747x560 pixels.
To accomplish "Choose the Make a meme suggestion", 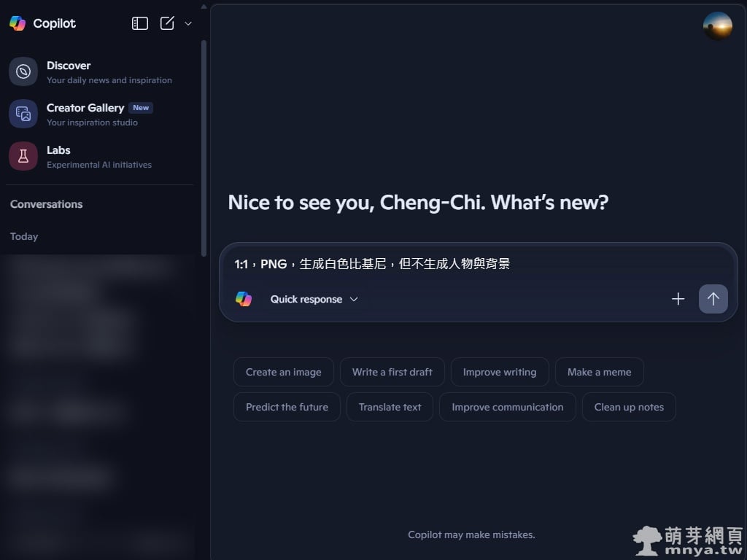I will click(x=600, y=372).
